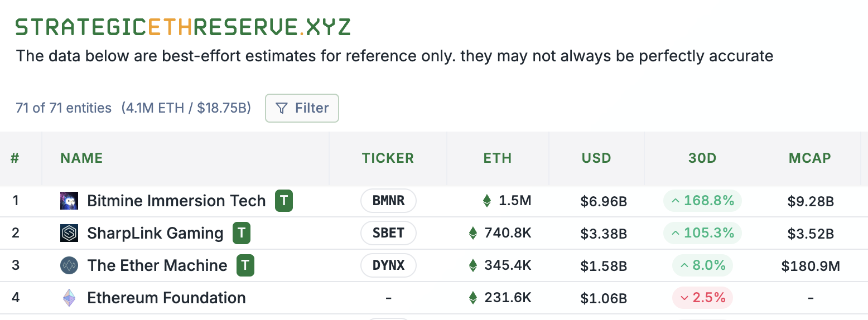The height and width of the screenshot is (320, 868).
Task: Sort table by ETH column header
Action: click(x=498, y=158)
